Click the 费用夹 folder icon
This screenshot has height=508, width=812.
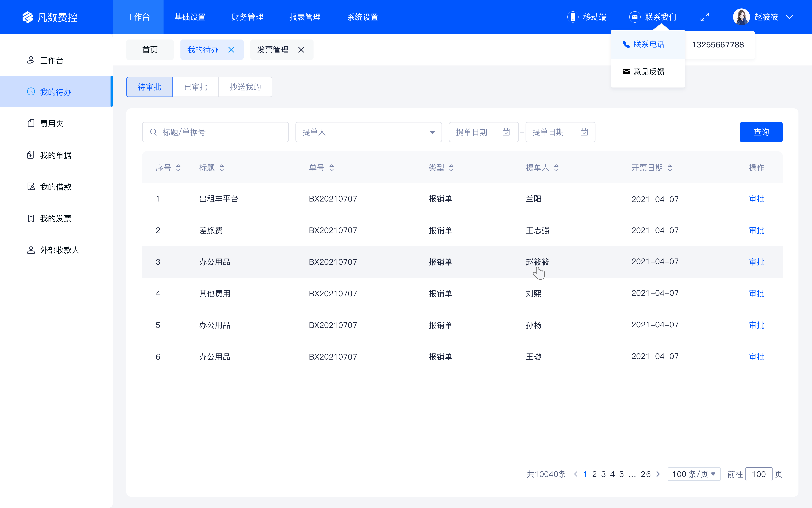[31, 123]
